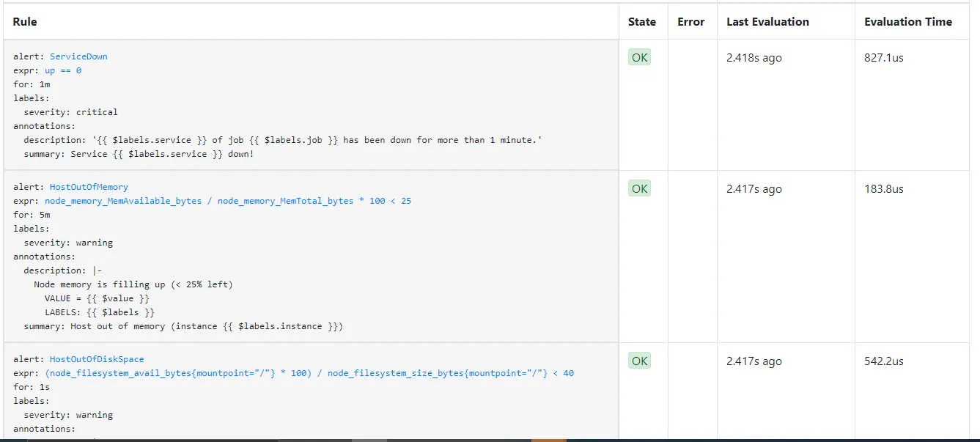Click HostOutOfDiskSpace's '2.417s ago' last evaluation
Screen dimensions: 980x442
754,361
